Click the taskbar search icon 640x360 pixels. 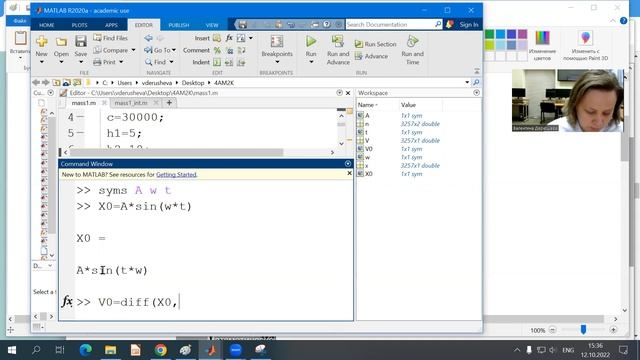(36, 350)
